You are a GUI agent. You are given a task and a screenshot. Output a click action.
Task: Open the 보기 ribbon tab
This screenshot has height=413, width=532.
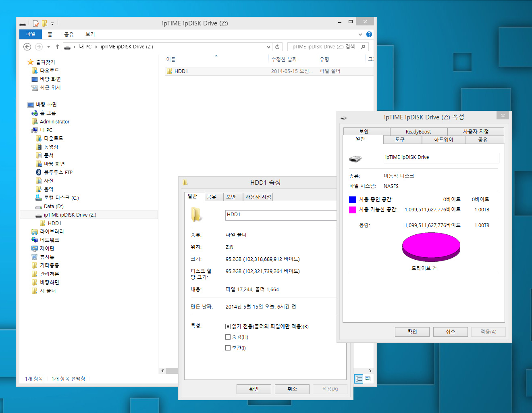click(x=90, y=34)
